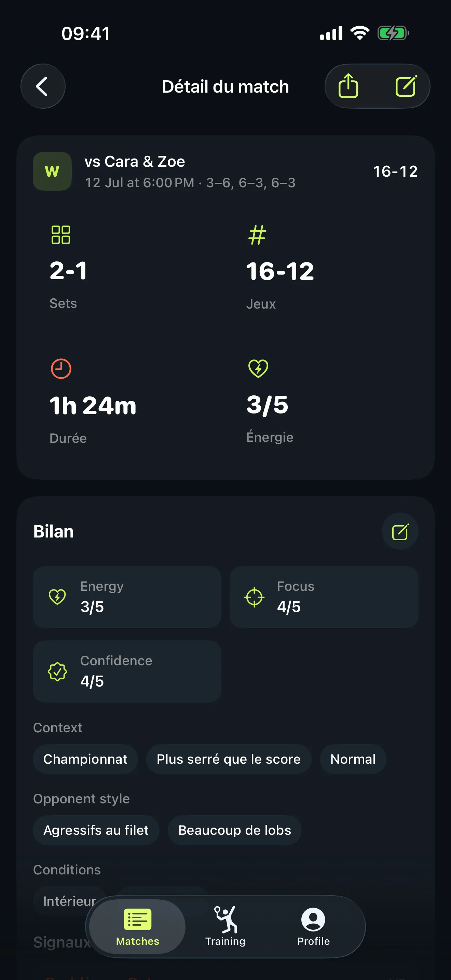Select the Championnat context chip
Screen dimensions: 451x980
pyautogui.click(x=85, y=759)
